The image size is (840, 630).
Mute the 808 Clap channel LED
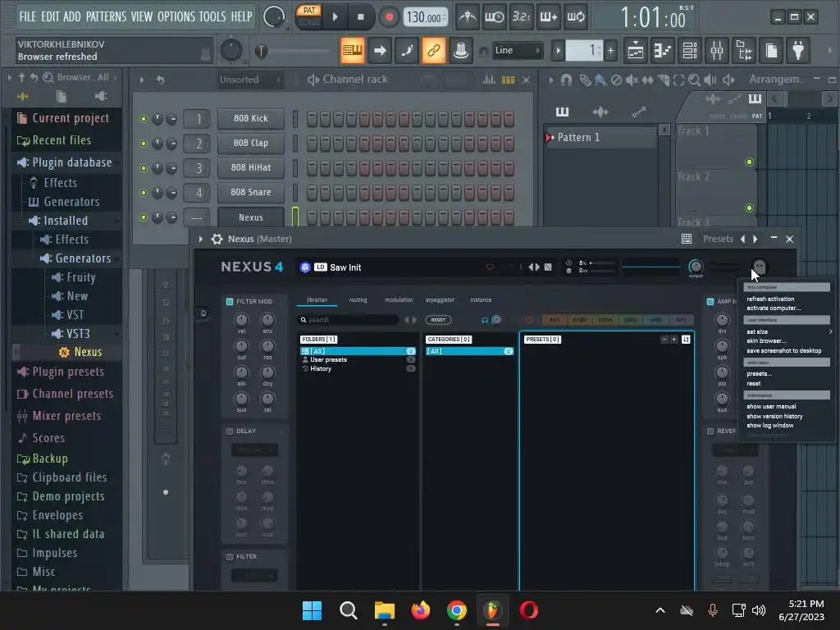point(143,144)
